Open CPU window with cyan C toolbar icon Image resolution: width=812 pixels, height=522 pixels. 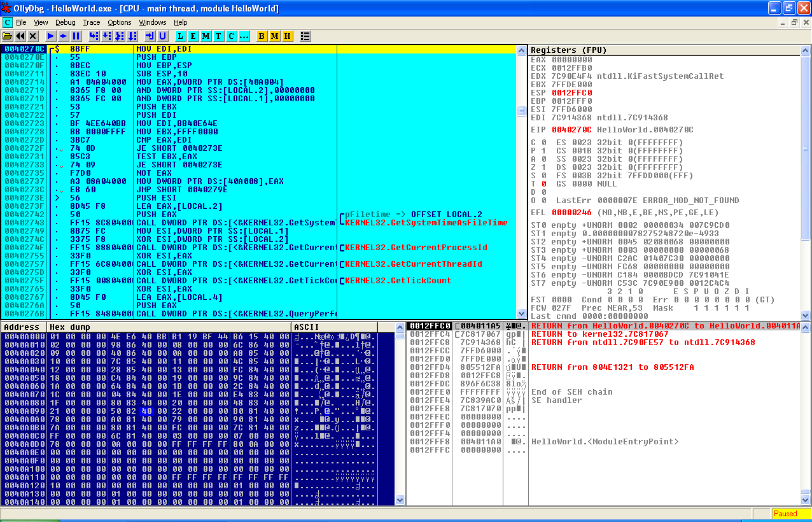[232, 36]
